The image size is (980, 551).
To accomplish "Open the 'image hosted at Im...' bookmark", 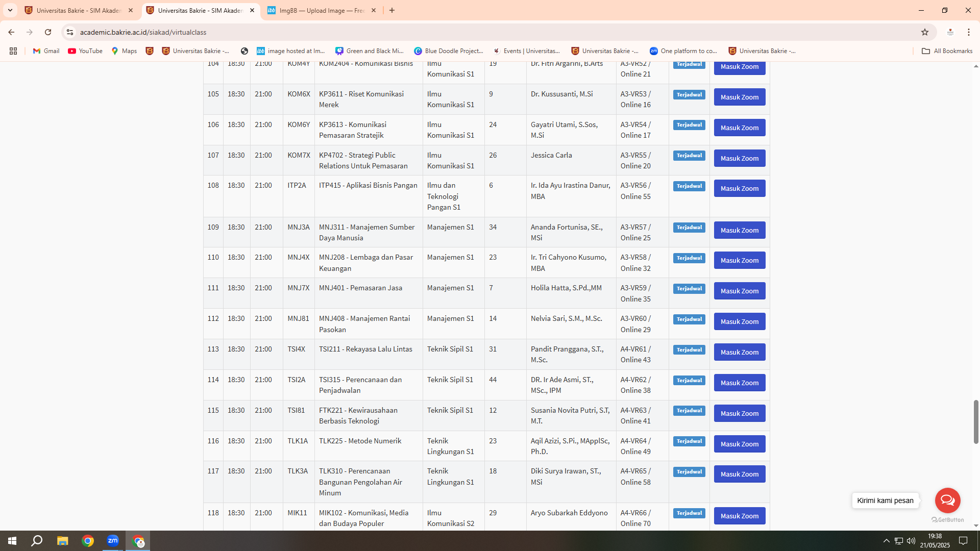I will pos(290,51).
